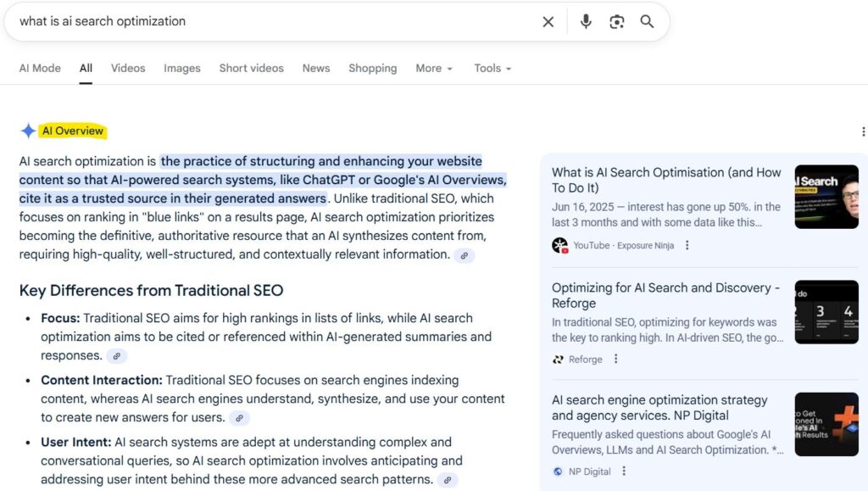The image size is (868, 491).
Task: Click source link icon after Focus bullet
Action: pos(117,356)
